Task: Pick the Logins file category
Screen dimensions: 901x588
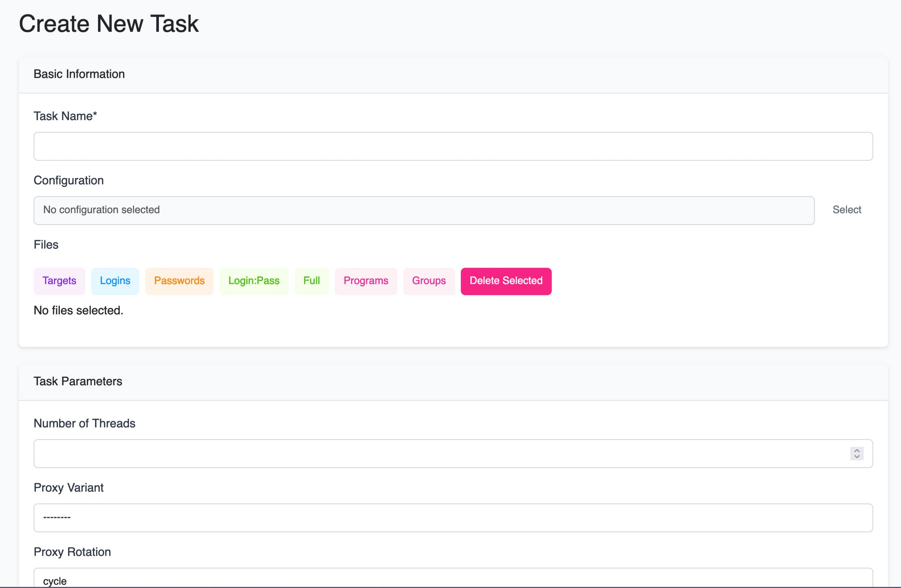Action: pyautogui.click(x=115, y=281)
